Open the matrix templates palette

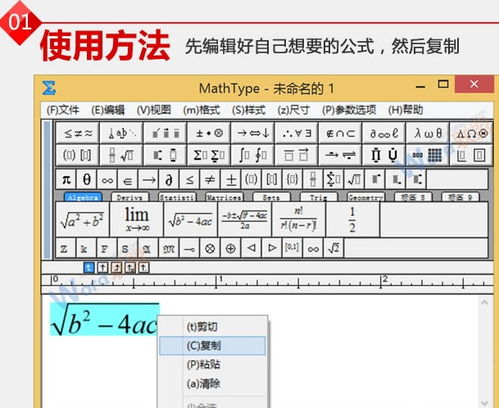coord(427,155)
